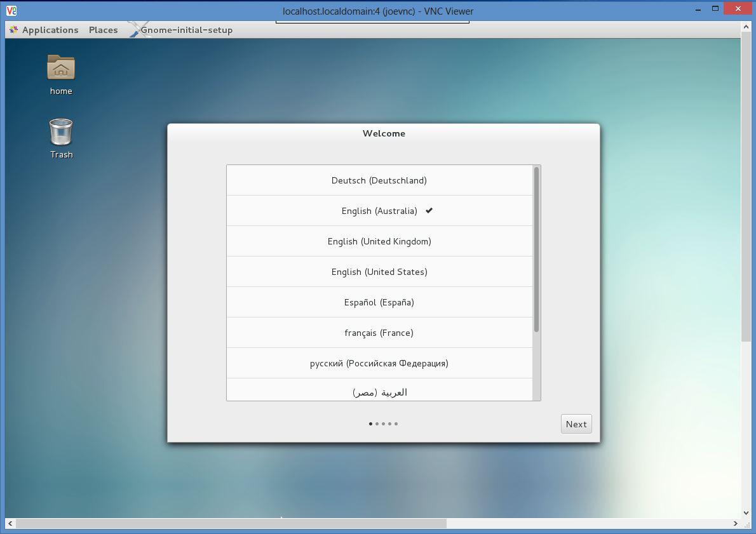The image size is (756, 534).
Task: Select русский (Российская Федерация) as language
Action: click(x=379, y=363)
